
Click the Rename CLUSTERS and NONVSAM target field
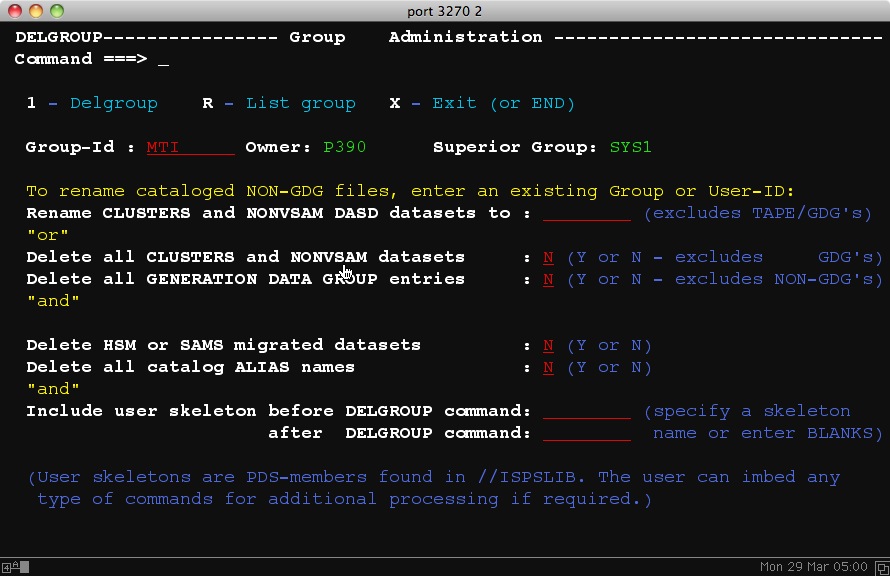point(586,213)
